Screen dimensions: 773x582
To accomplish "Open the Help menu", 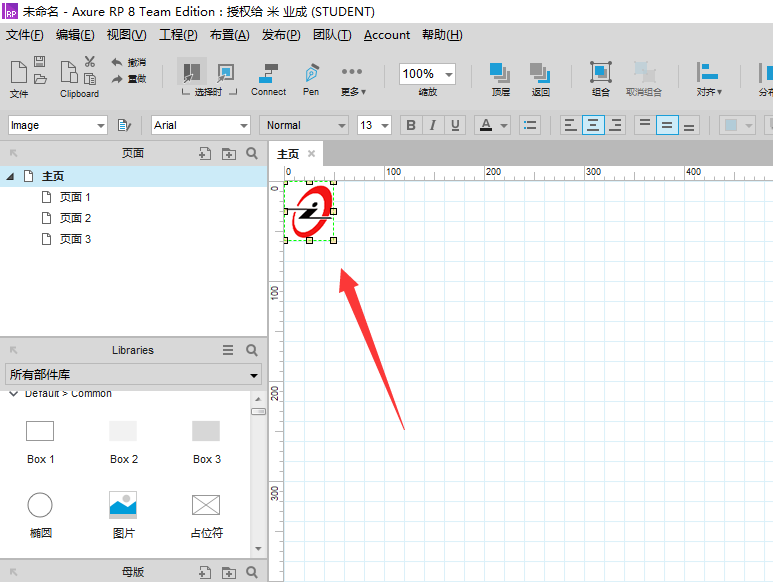I will point(442,35).
